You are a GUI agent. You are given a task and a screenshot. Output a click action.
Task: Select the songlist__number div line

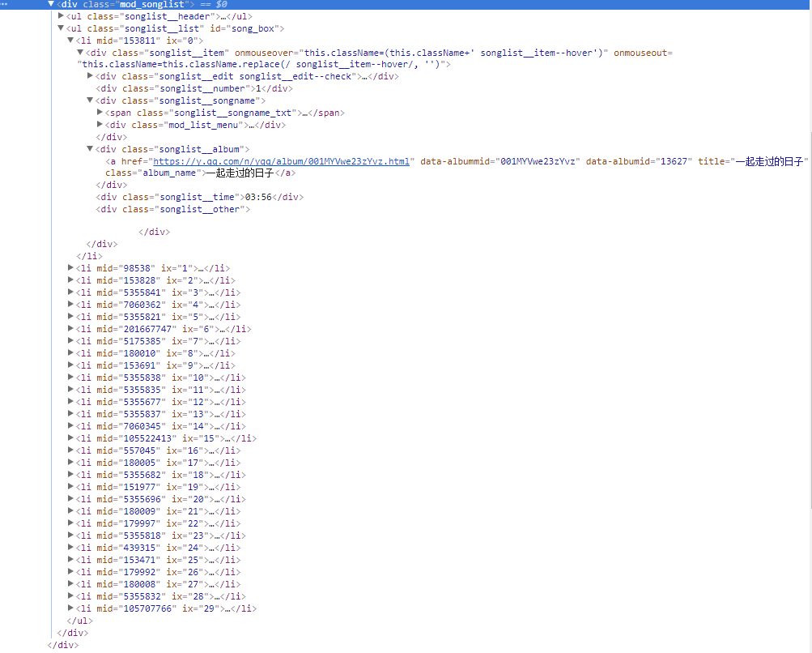[194, 88]
